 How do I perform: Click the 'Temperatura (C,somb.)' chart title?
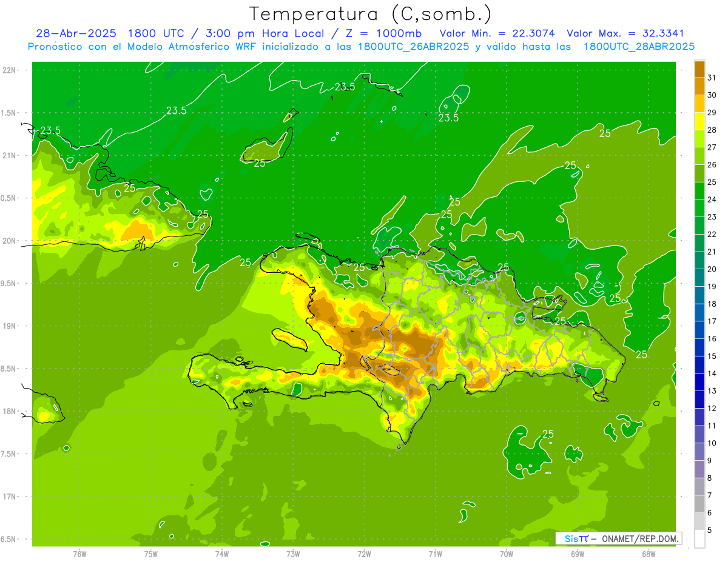370,14
